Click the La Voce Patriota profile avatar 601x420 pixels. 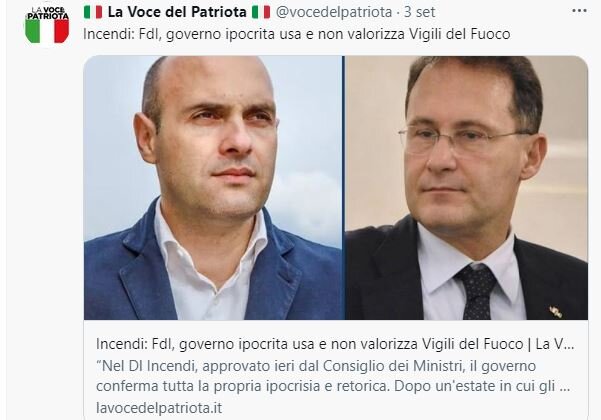coord(47,25)
